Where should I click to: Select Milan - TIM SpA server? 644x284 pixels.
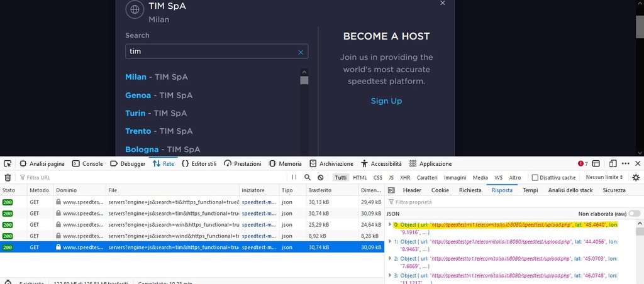coord(157,77)
